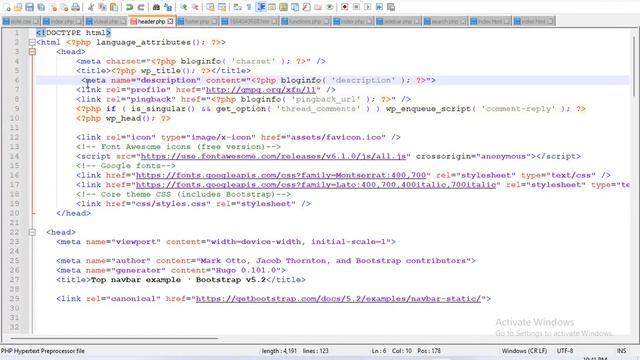Collapse the head fold marker on line 22
Viewport: 640px width, 360px height.
pyautogui.click(x=32, y=232)
